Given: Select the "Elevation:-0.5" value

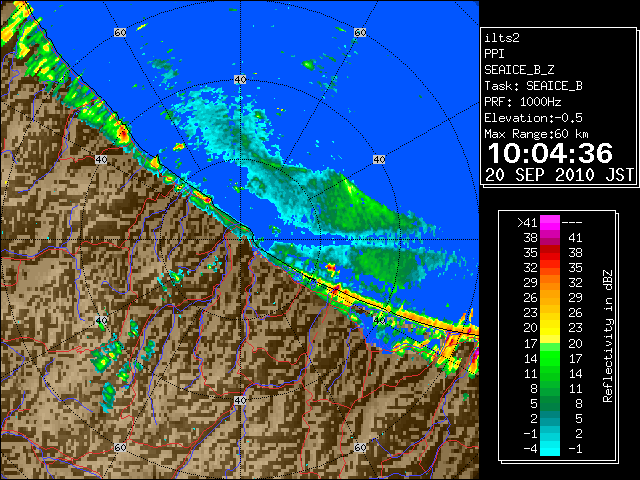Looking at the screenshot, I should click(x=533, y=118).
